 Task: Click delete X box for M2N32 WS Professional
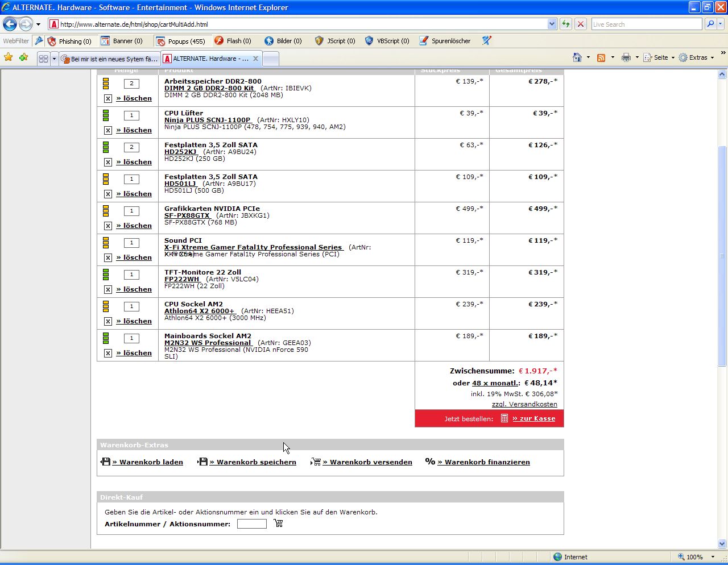click(108, 353)
